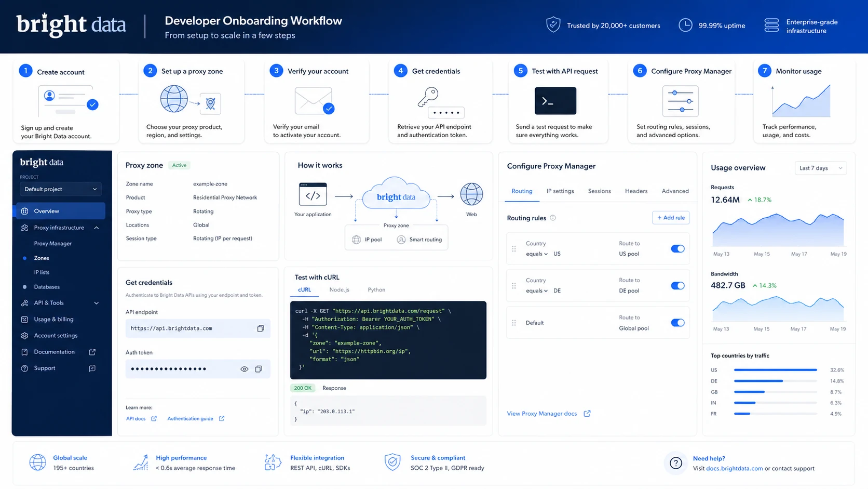Select Zones in the sidebar
Image resolution: width=868 pixels, height=489 pixels.
[42, 258]
